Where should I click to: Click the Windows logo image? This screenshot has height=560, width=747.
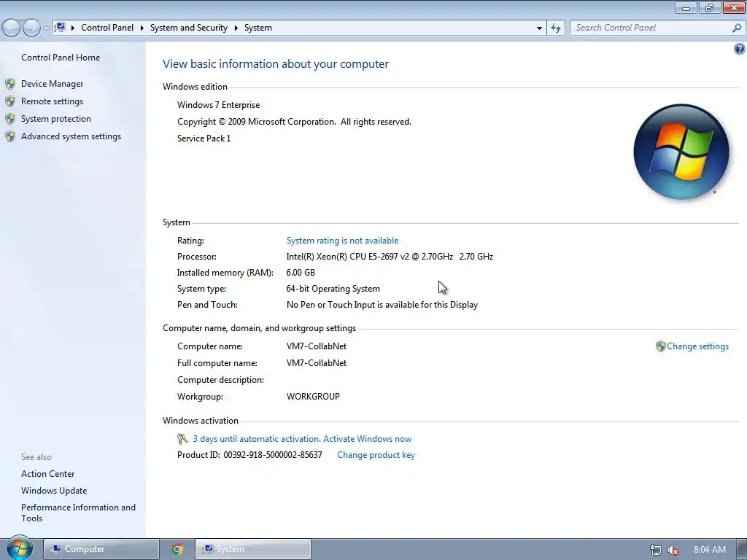[681, 152]
